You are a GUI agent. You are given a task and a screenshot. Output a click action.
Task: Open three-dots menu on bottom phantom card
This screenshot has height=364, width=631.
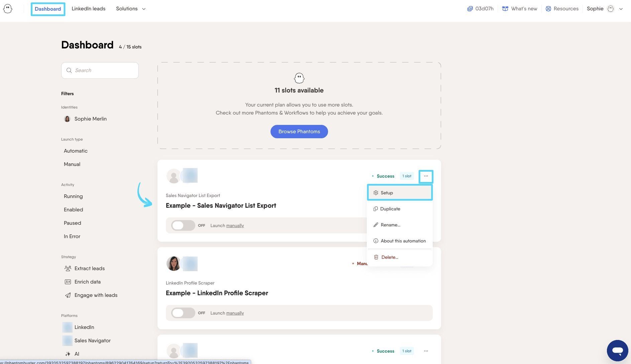(426, 351)
